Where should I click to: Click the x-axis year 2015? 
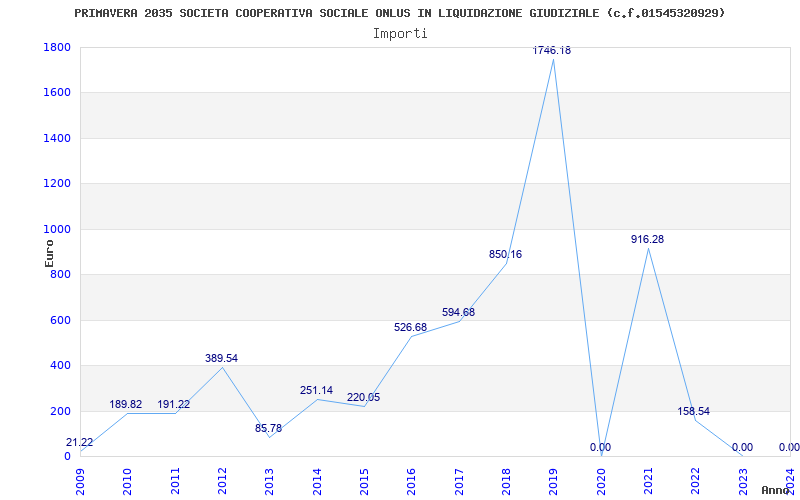364,482
